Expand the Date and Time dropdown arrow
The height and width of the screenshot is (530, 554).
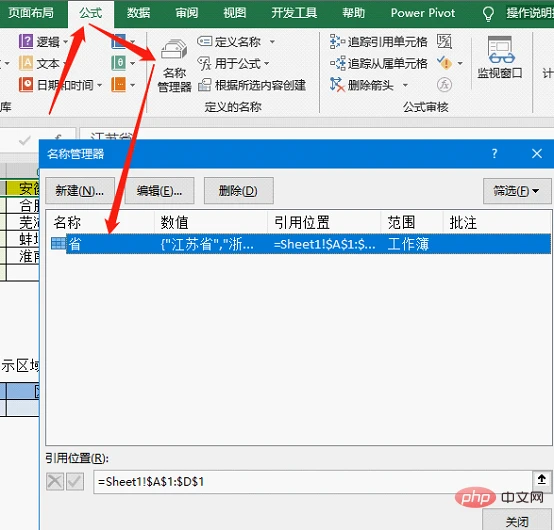click(x=99, y=85)
